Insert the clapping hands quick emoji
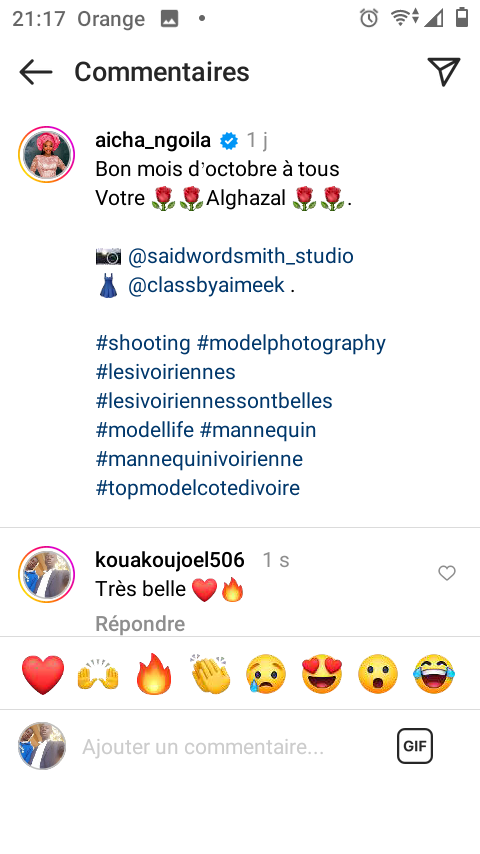Image resolution: width=480 pixels, height=854 pixels. [211, 674]
